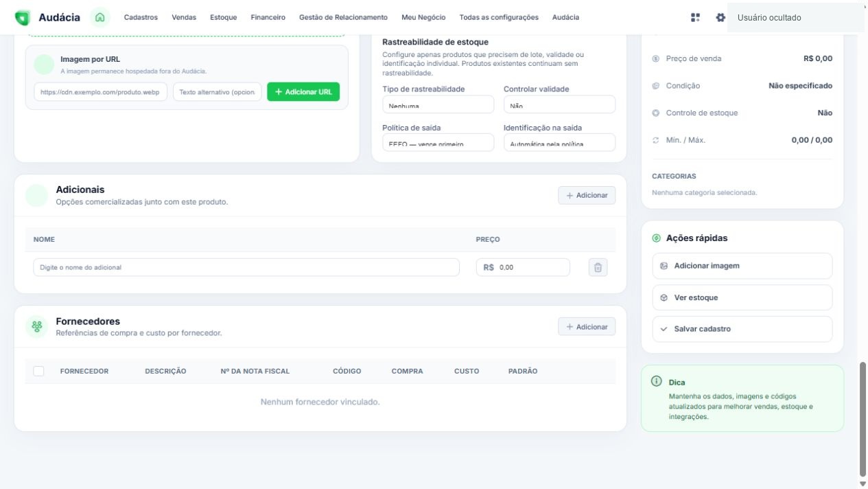The image size is (868, 489).
Task: Click the COMPRA column header
Action: pos(408,371)
